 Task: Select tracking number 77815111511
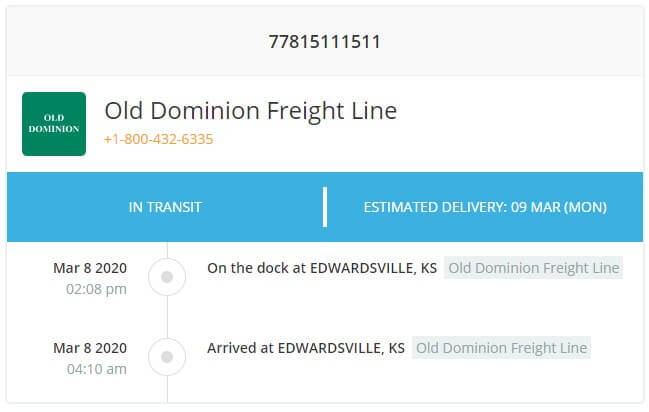[x=324, y=42]
